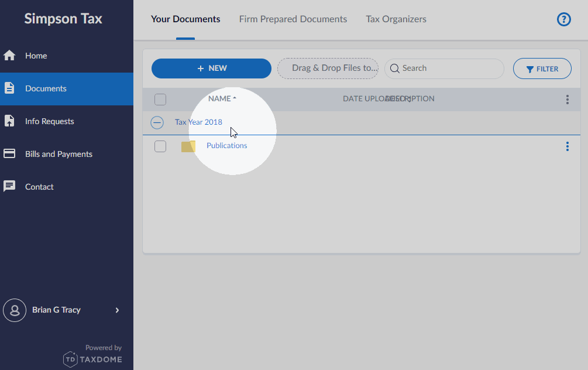Viewport: 588px width, 370px height.
Task: Click the Contact chat bubble icon
Action: coord(9,186)
